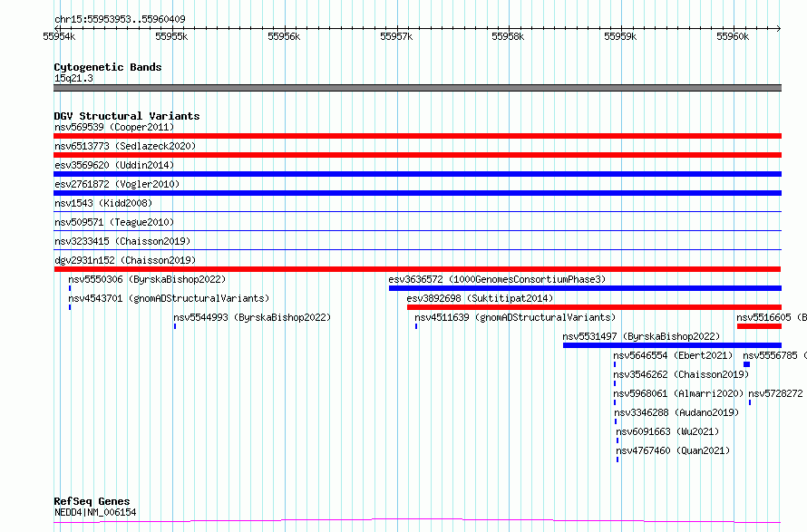Viewport: 807px width, 532px height.
Task: Click the nsv5968061 (Almarri2020) label
Action: tap(679, 393)
